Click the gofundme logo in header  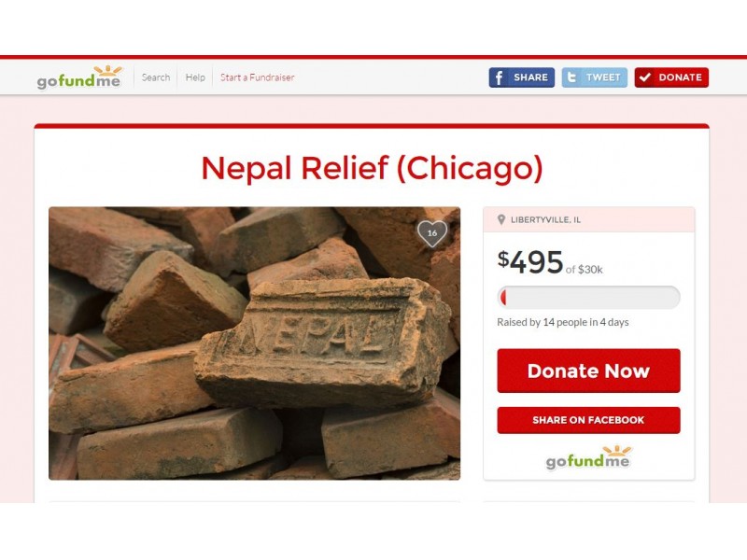pos(79,77)
